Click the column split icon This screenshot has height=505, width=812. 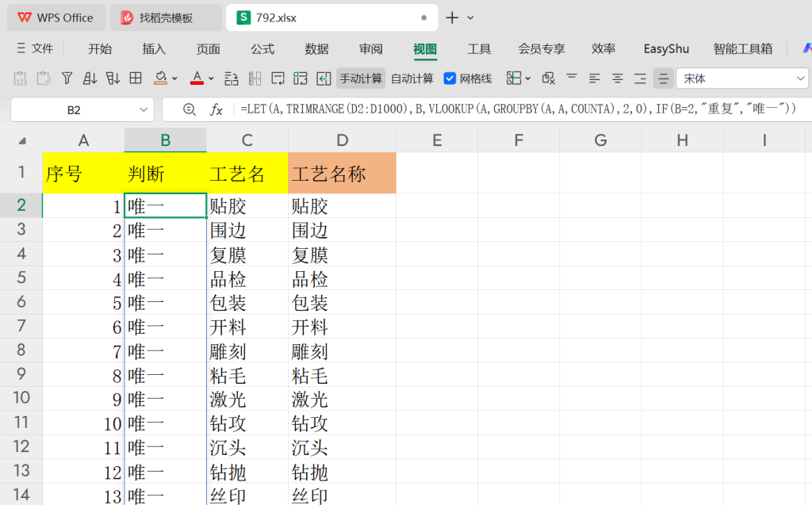point(255,78)
